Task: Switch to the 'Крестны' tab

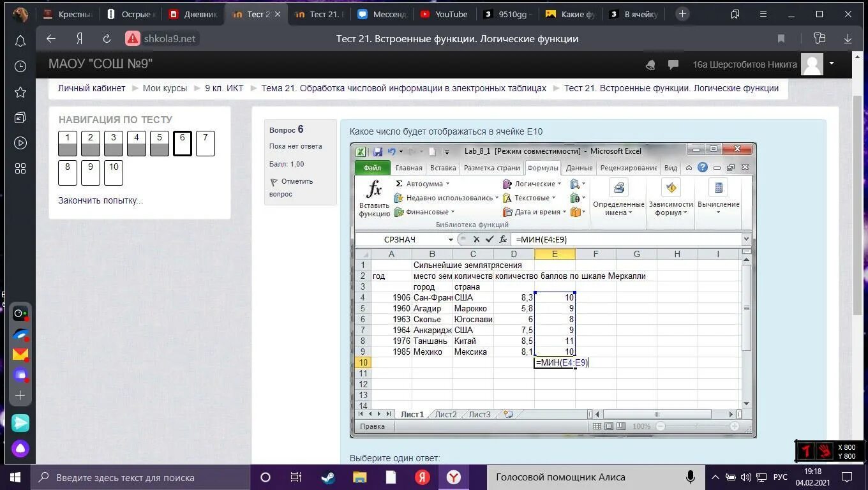Action: coord(68,14)
